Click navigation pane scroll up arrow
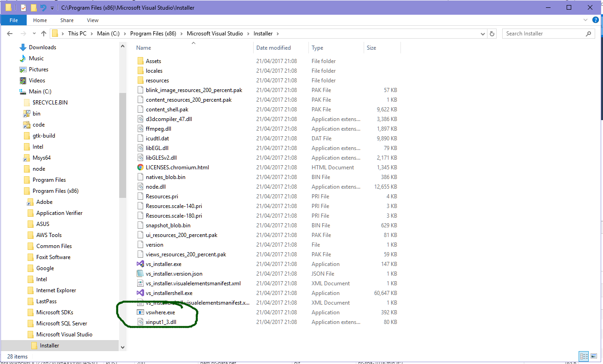Screen dimensions: 603x364 [122, 46]
